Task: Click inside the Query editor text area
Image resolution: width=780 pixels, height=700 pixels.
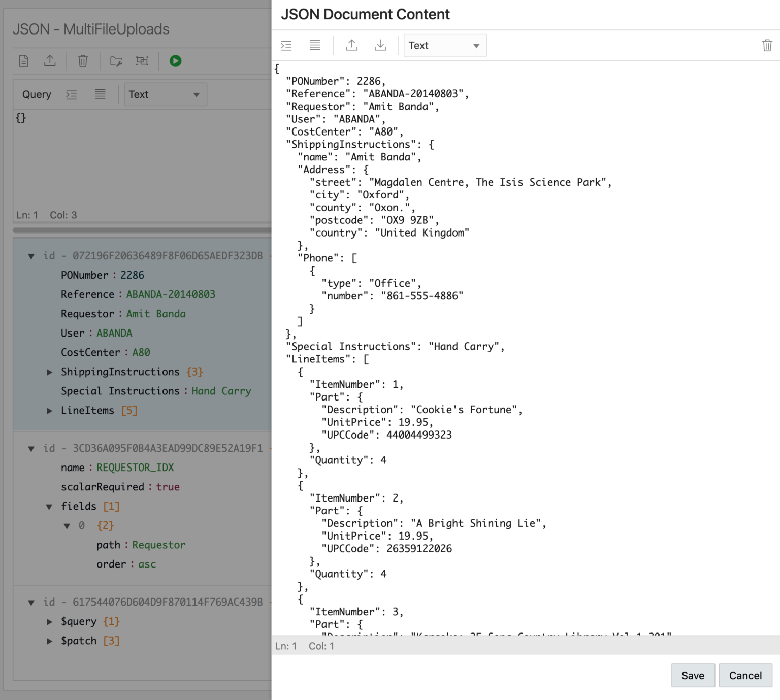Action: point(142,162)
